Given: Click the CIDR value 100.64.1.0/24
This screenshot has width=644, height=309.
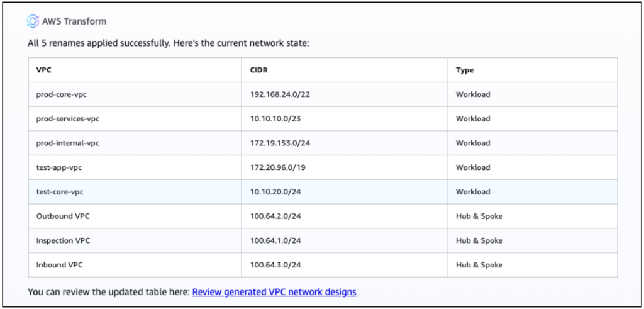Looking at the screenshot, I should tap(275, 240).
